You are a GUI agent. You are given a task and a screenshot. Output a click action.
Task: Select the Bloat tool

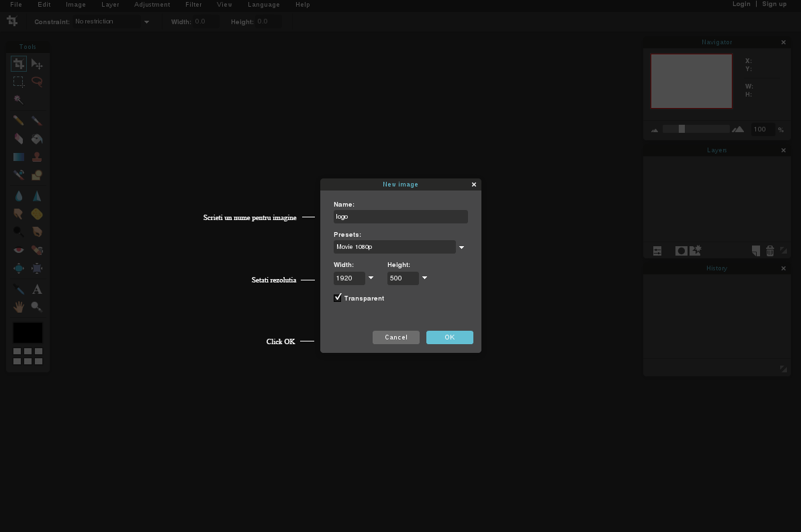point(18,268)
